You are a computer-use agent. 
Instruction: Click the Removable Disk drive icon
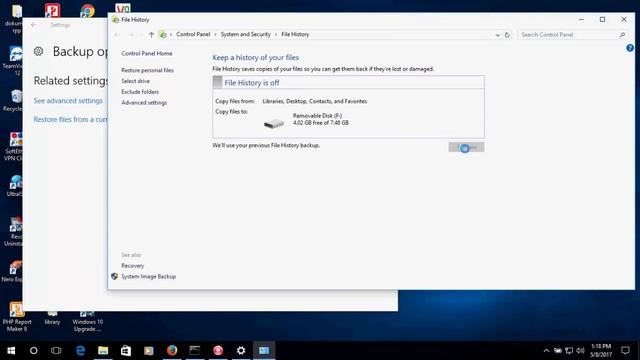[273, 123]
